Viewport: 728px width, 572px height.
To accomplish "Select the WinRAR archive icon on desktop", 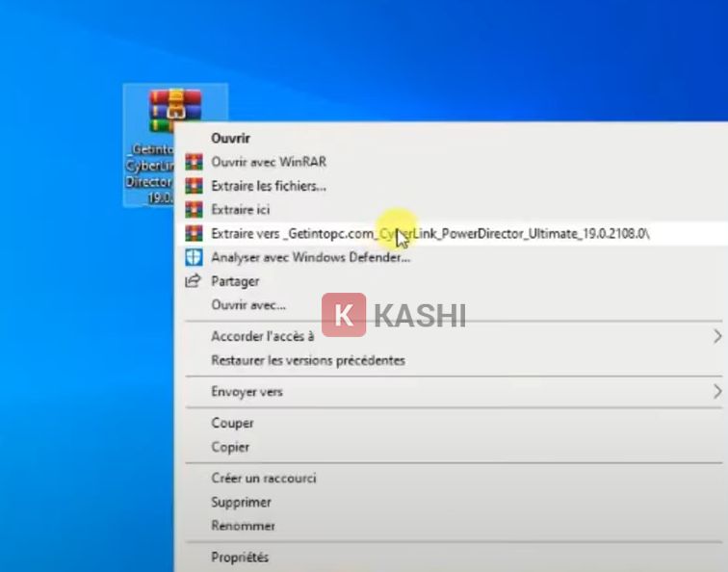I will tap(174, 110).
